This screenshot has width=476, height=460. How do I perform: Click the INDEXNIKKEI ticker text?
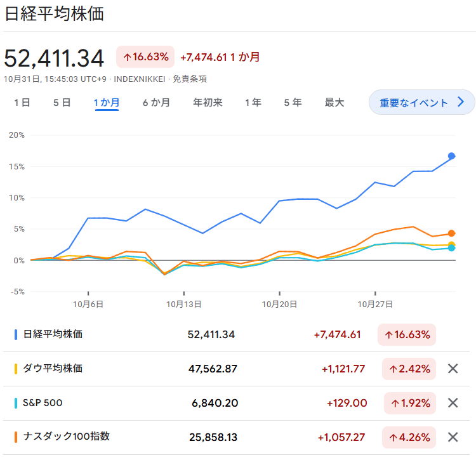(x=140, y=79)
